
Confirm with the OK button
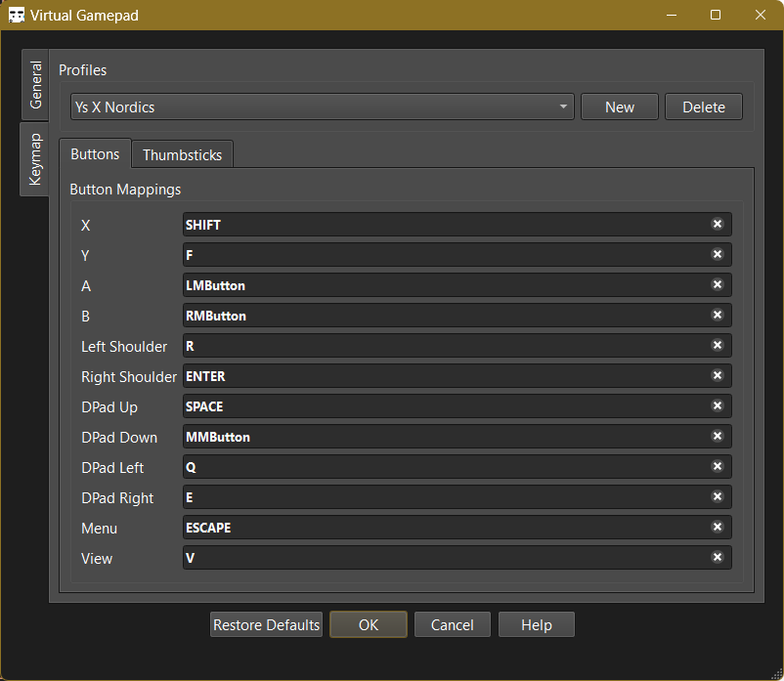tap(369, 624)
